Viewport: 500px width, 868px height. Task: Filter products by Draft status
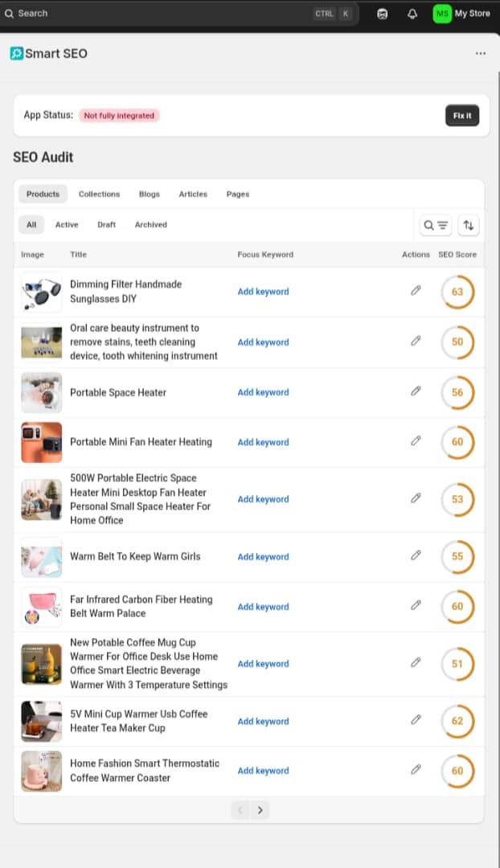point(106,225)
